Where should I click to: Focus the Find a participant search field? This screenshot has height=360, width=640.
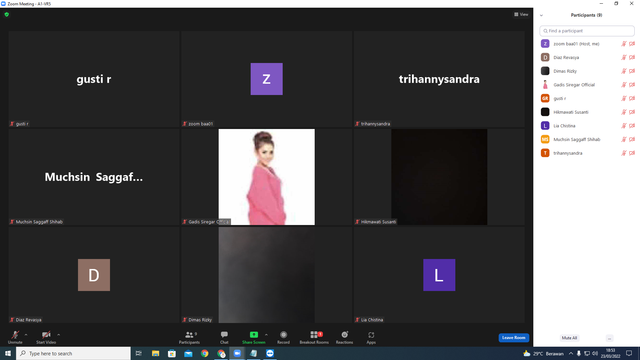point(587,31)
